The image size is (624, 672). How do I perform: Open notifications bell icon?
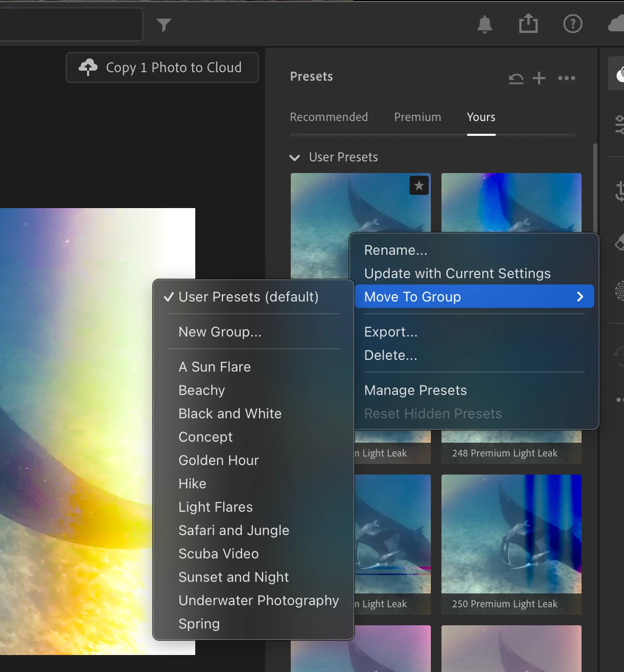(485, 24)
